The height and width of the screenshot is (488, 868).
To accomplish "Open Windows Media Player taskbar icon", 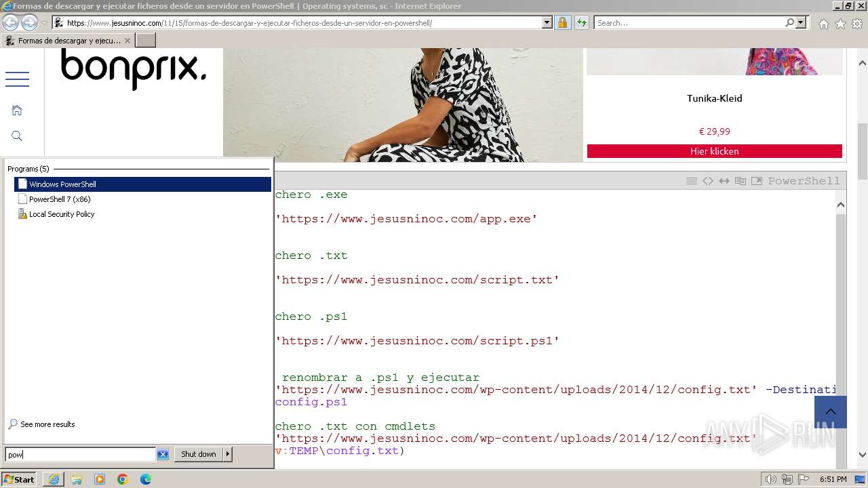I will pos(100,479).
